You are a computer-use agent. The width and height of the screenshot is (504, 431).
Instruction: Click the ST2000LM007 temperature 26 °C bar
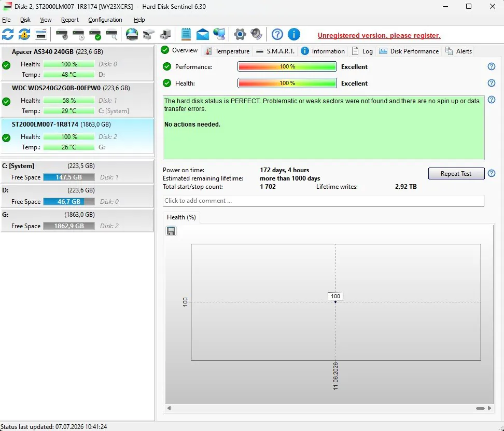[x=69, y=147]
